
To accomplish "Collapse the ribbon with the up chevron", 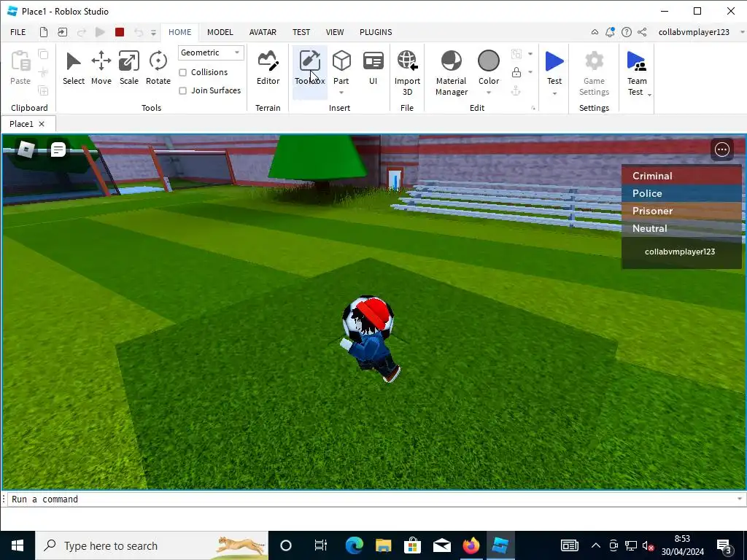I will (595, 32).
